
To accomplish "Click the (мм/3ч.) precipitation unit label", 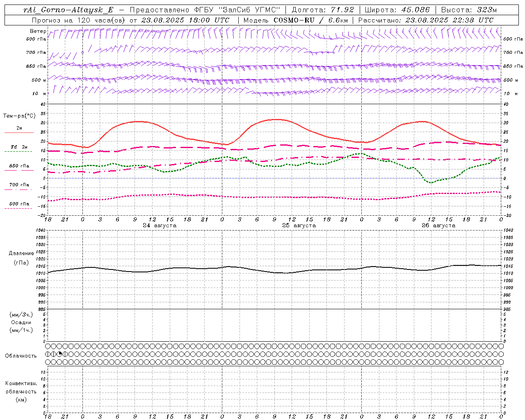I will [21, 315].
